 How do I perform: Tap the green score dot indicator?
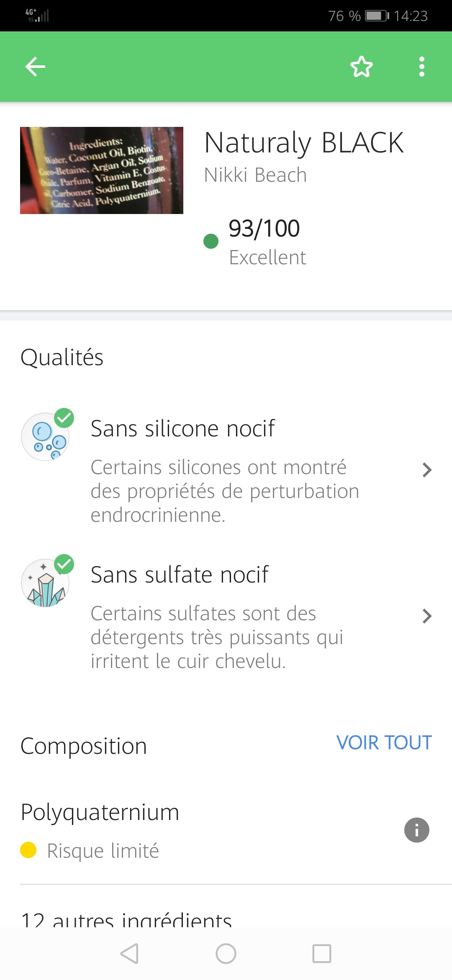pos(211,241)
